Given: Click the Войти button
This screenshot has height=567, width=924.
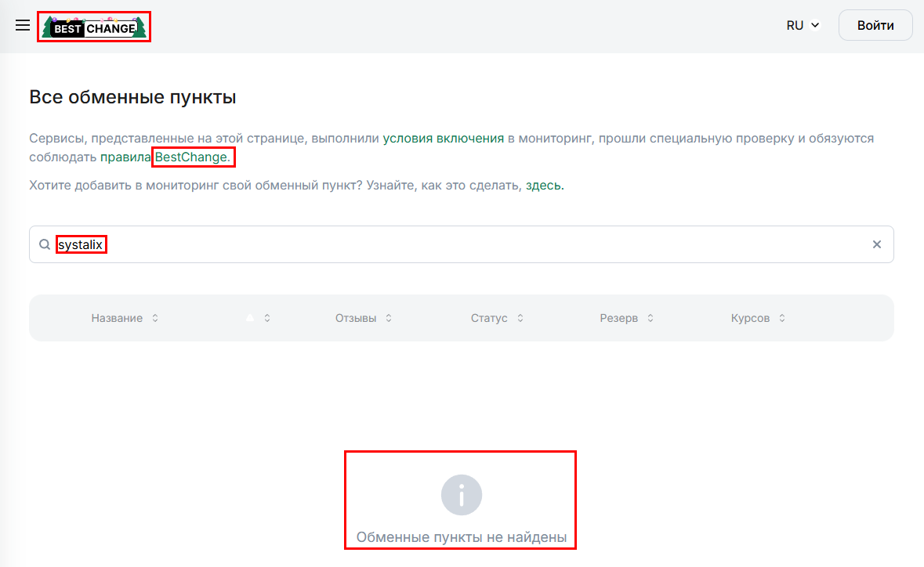Looking at the screenshot, I should 875,24.
